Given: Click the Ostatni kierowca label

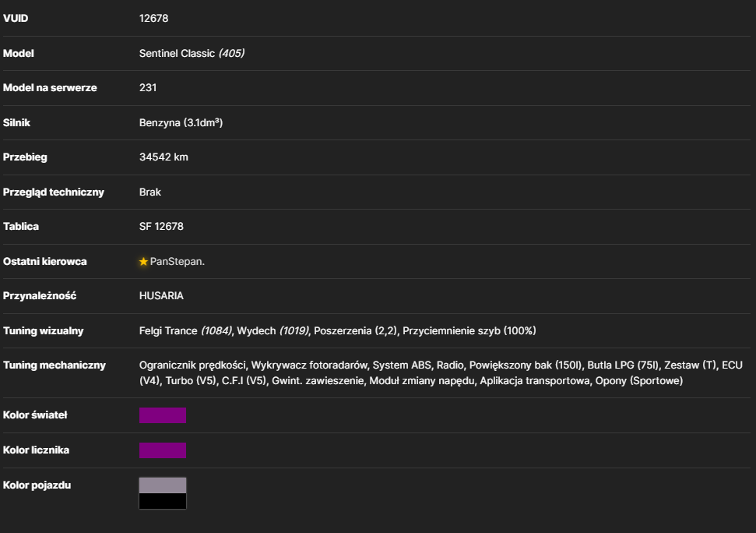Looking at the screenshot, I should pos(45,262).
